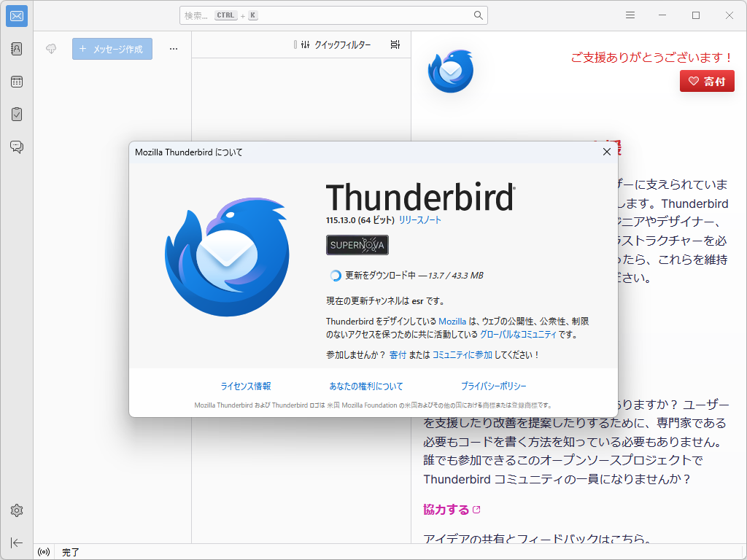Open the Chat space
This screenshot has height=560, width=747.
click(16, 147)
